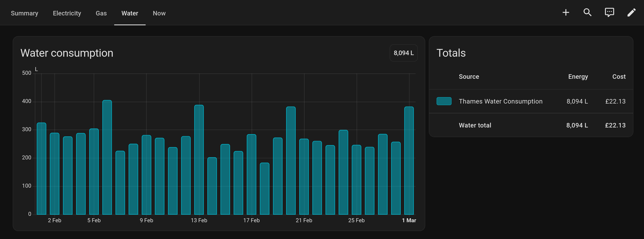Open the Electricity tab
Image resolution: width=644 pixels, height=239 pixels.
[x=67, y=13]
